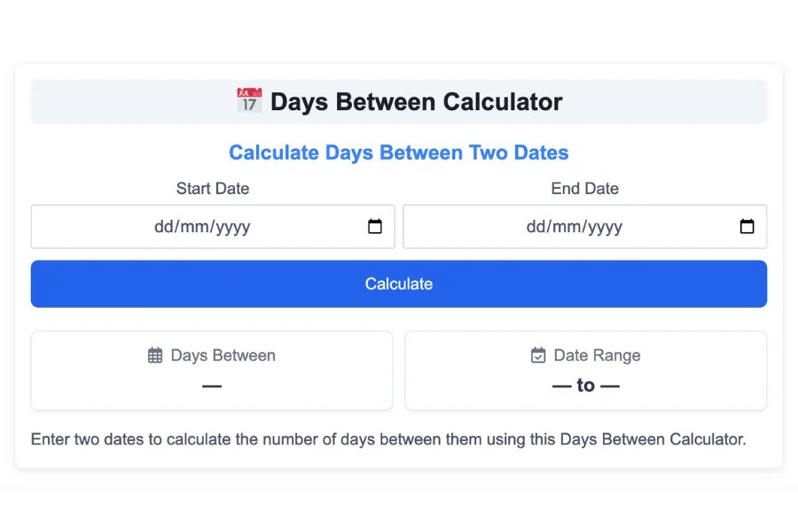Open the Start Date calendar picker icon

pos(375,227)
